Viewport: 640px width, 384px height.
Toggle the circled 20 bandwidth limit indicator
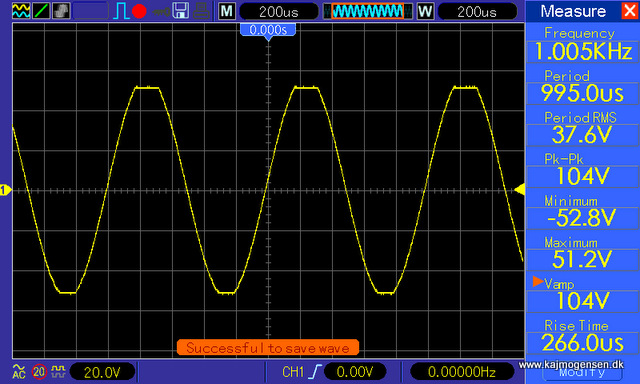point(39,372)
